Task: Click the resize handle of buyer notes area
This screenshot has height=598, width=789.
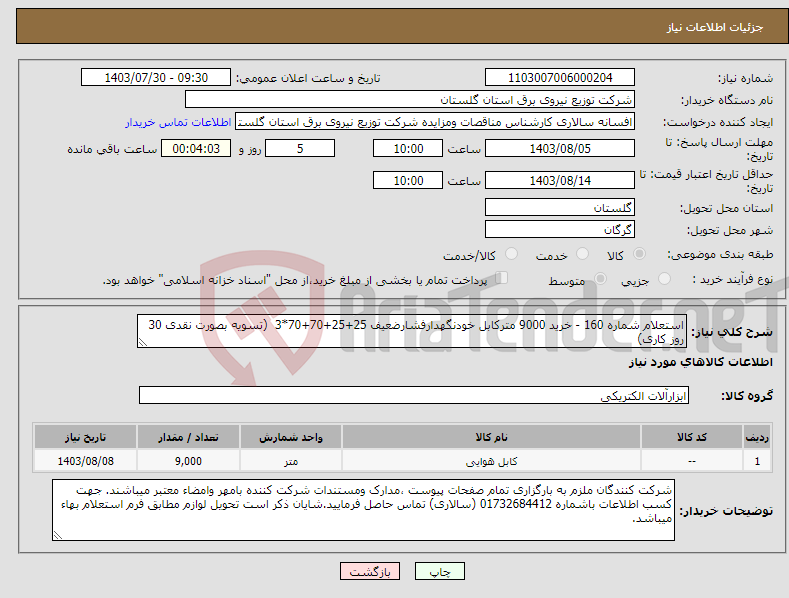Action: [58, 536]
